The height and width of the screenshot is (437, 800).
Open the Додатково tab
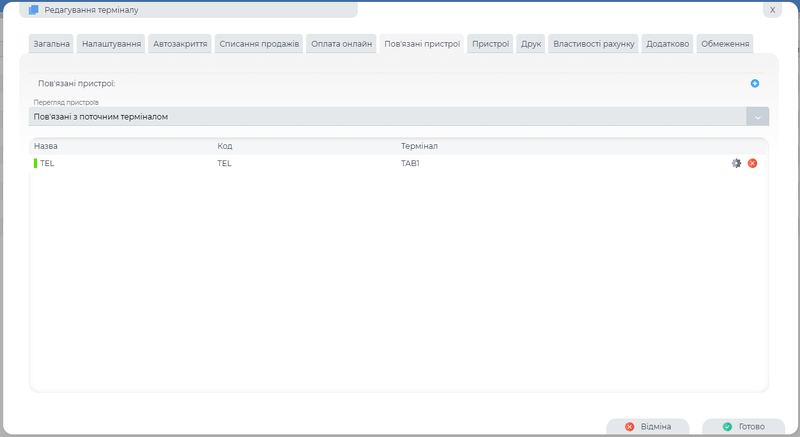click(x=667, y=44)
